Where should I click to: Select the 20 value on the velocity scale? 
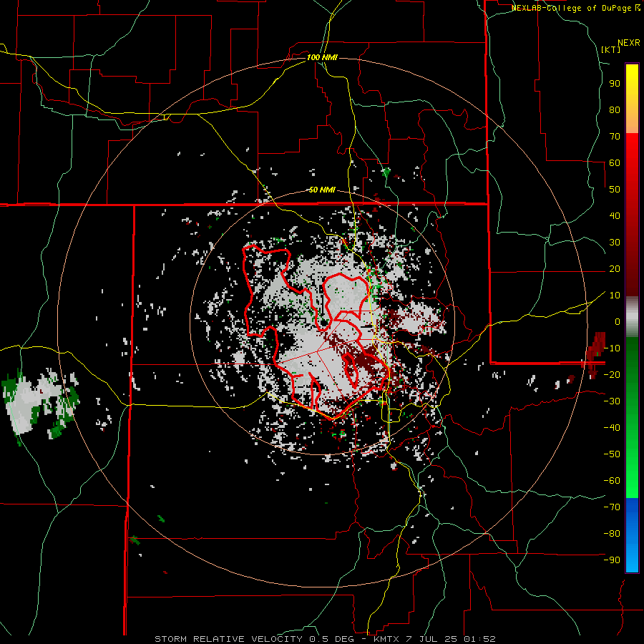pos(615,268)
